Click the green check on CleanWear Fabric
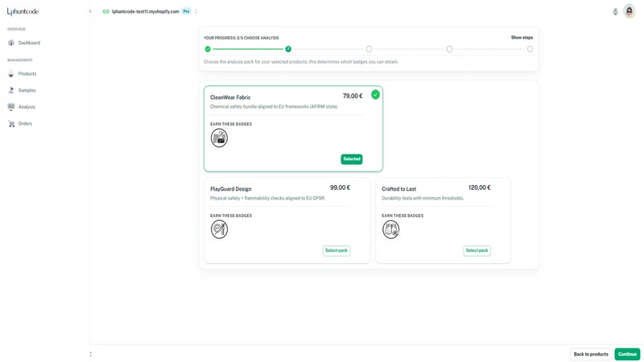This screenshot has height=362, width=644. tap(375, 95)
